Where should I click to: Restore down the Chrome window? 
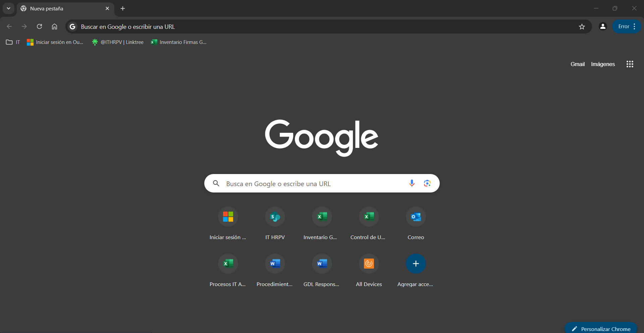[x=615, y=8]
